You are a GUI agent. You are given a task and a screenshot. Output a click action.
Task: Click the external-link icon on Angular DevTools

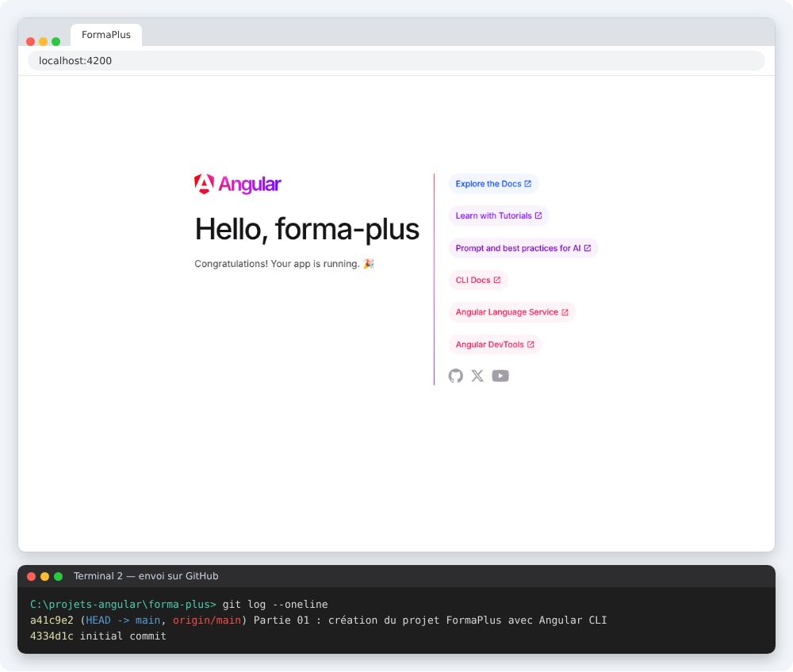pos(531,345)
